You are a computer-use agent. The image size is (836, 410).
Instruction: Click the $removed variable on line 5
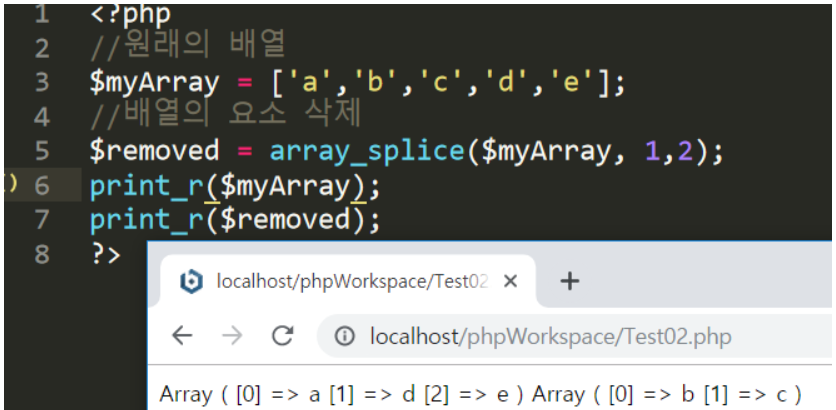click(x=155, y=151)
